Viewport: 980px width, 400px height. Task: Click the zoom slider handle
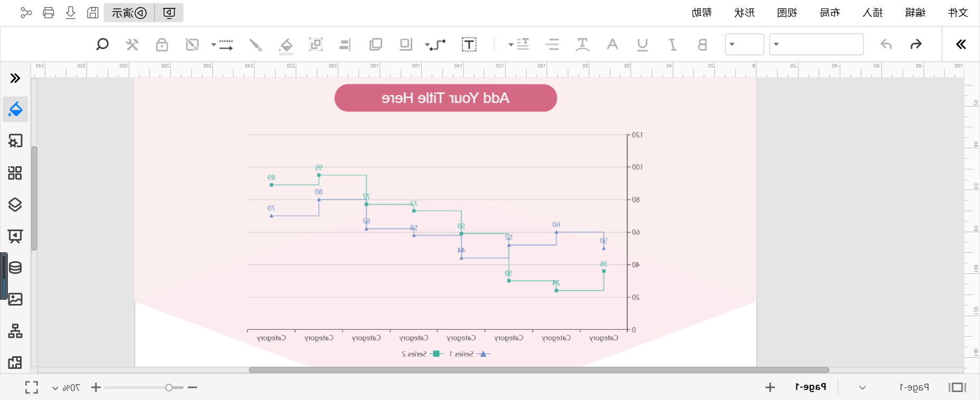coord(169,387)
